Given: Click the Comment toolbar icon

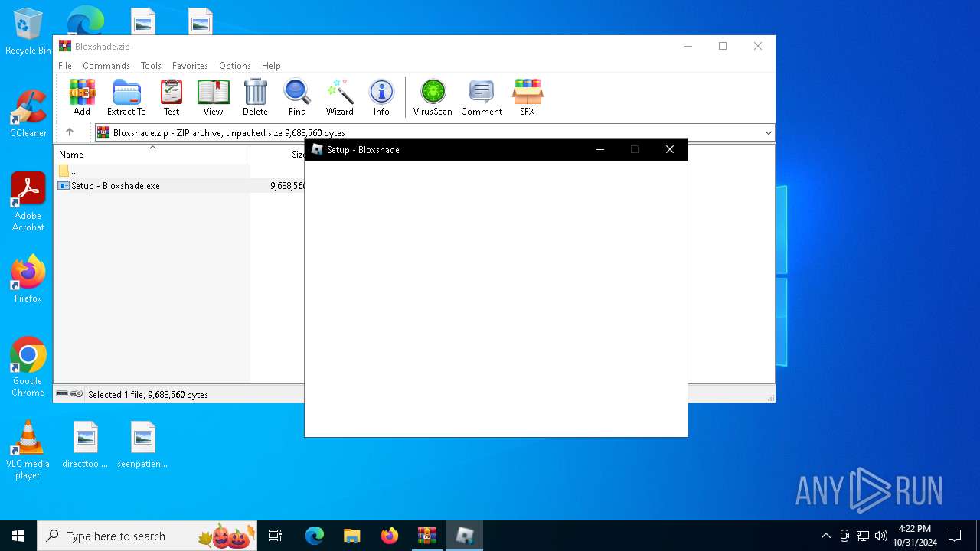Looking at the screenshot, I should point(482,97).
